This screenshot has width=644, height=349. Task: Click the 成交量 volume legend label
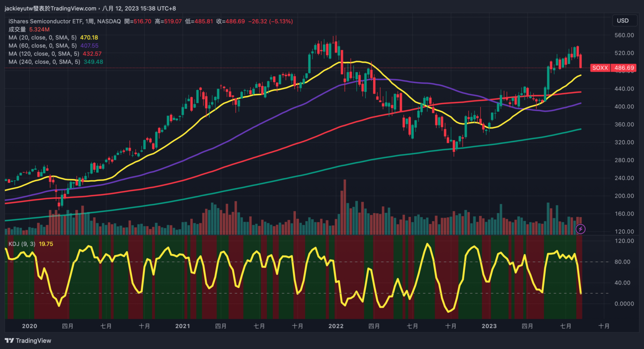point(17,29)
